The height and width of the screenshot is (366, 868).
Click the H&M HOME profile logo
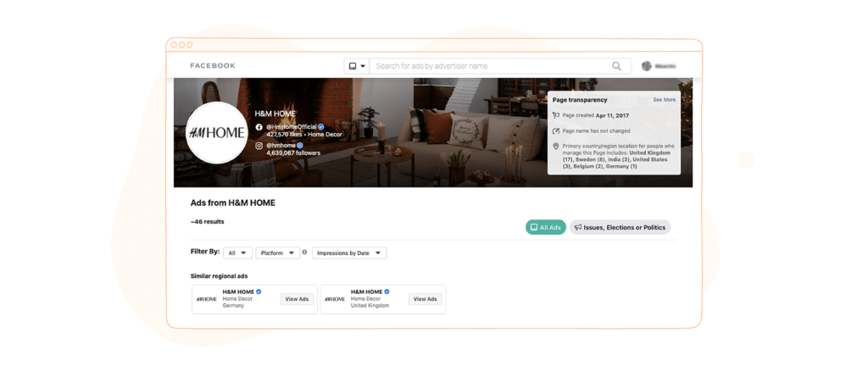[x=216, y=133]
